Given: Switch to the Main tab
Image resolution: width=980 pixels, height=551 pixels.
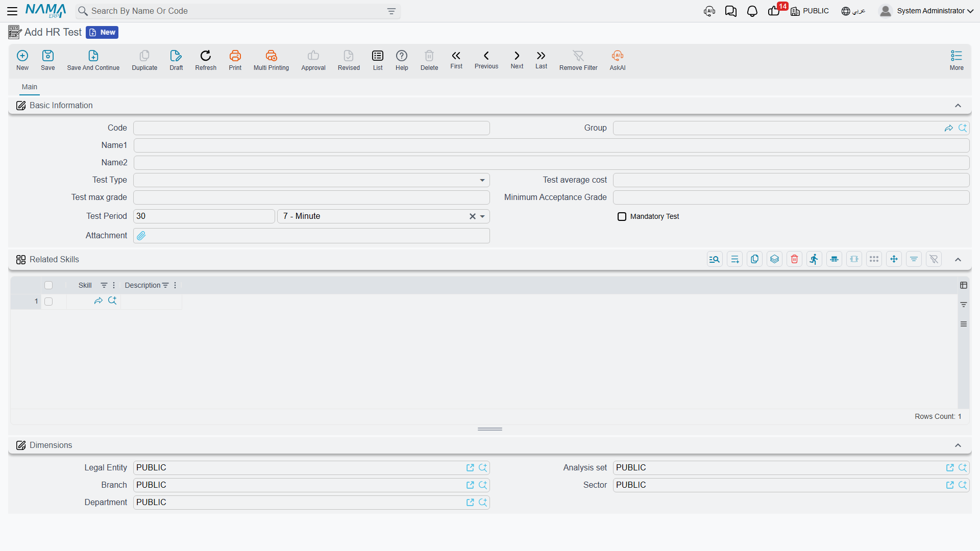Looking at the screenshot, I should tap(30, 87).
